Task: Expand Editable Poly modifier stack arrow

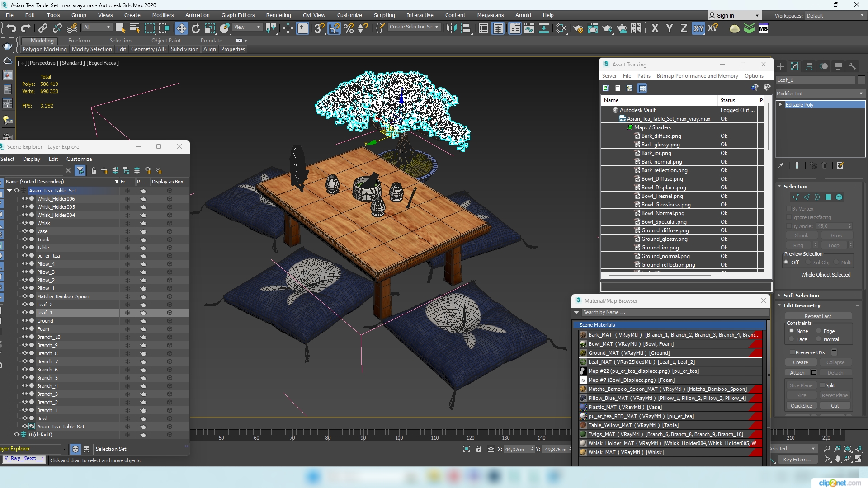Action: 781,104
